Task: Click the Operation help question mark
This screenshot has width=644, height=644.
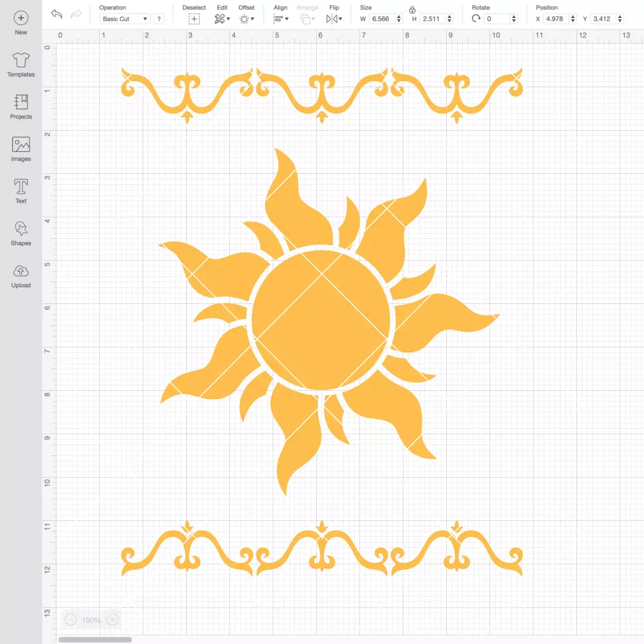Action: coord(159,19)
